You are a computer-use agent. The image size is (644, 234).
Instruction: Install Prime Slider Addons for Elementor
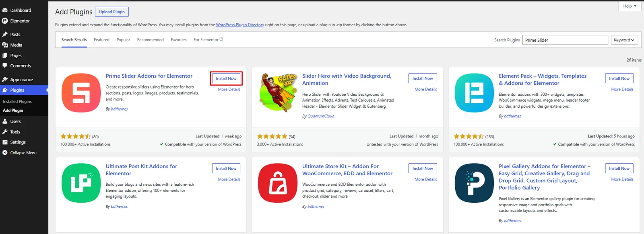click(x=226, y=78)
